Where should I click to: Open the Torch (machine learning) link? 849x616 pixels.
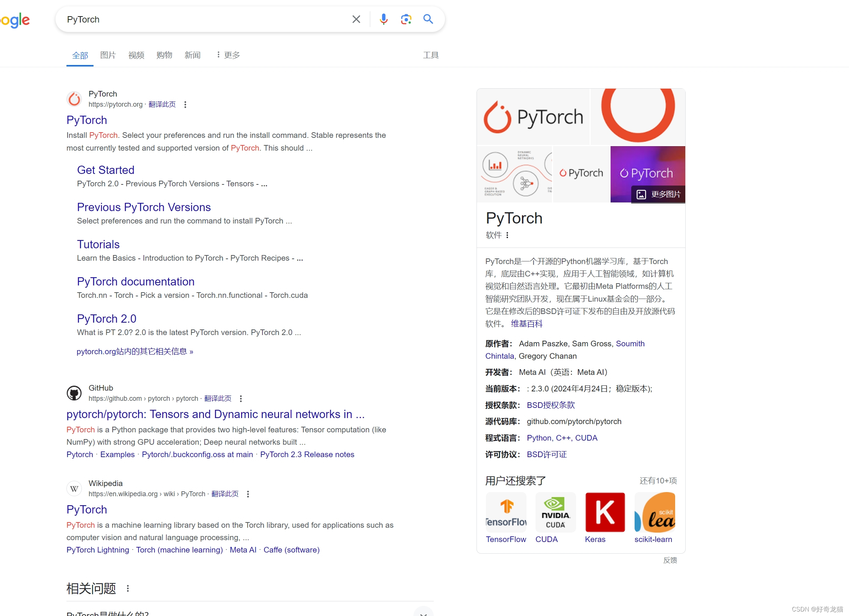[x=179, y=550]
